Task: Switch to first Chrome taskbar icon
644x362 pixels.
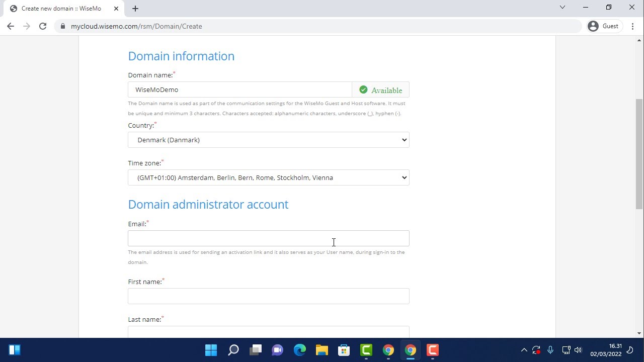Action: [x=388, y=350]
